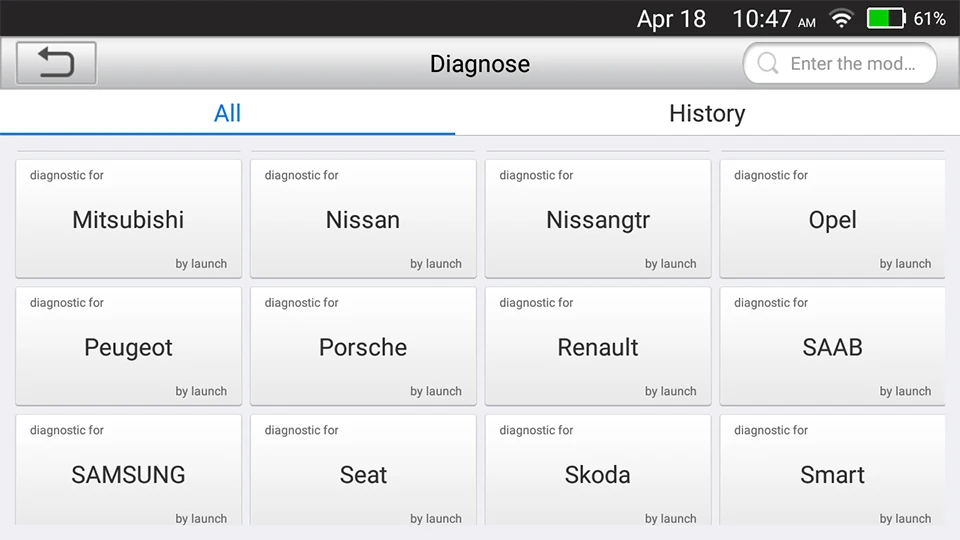Image resolution: width=960 pixels, height=540 pixels.
Task: Open the Renault diagnostic tile
Action: tap(598, 346)
